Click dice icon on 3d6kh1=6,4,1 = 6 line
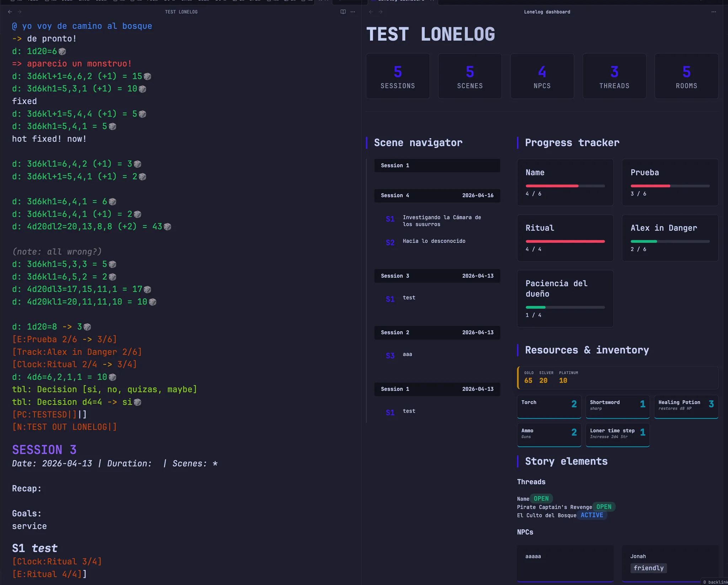The image size is (728, 585). (112, 202)
